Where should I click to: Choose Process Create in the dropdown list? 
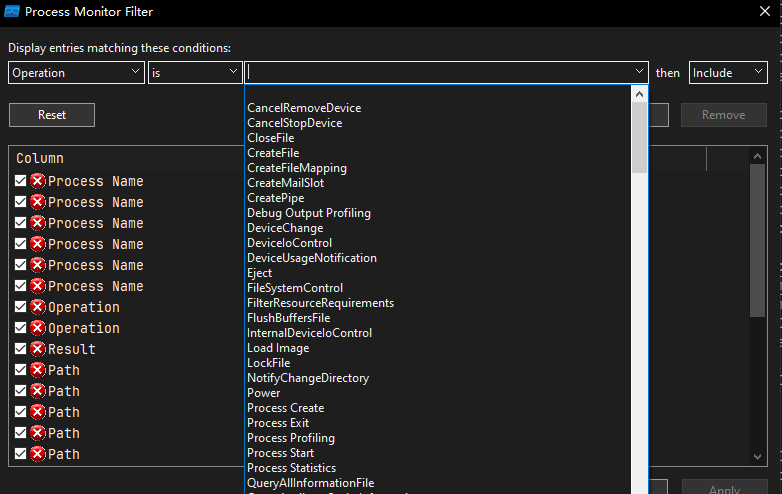click(x=285, y=408)
